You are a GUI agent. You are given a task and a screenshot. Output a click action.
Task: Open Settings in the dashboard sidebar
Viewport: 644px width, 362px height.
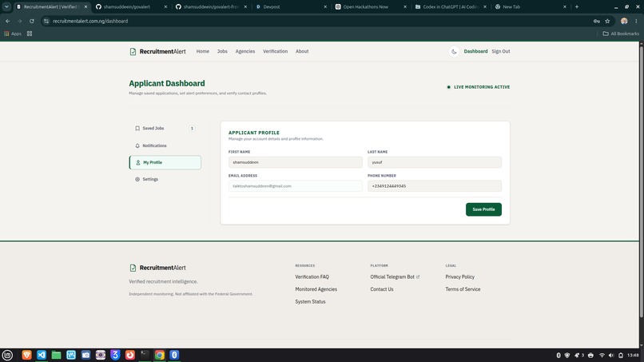pyautogui.click(x=165, y=179)
